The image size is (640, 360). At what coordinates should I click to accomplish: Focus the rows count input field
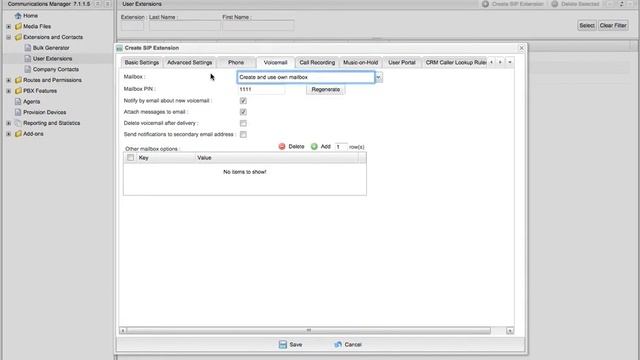(x=341, y=147)
